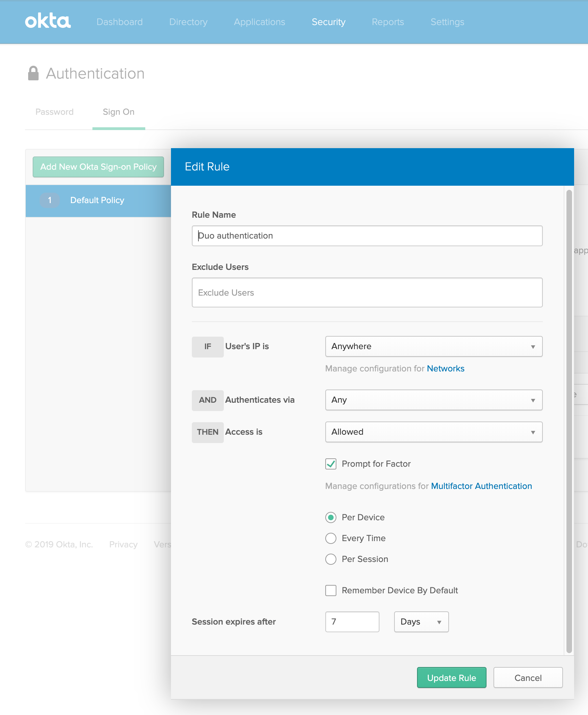588x715 pixels.
Task: Open the User's IP dropdown showing Anywhere
Action: click(x=433, y=346)
